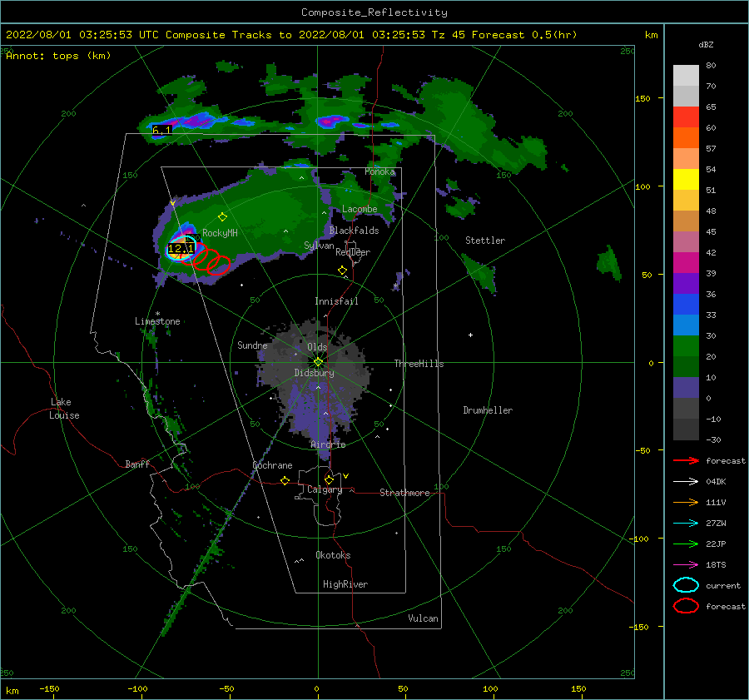
Task: Click the green 22JP arrow legend icon
Action: [686, 544]
